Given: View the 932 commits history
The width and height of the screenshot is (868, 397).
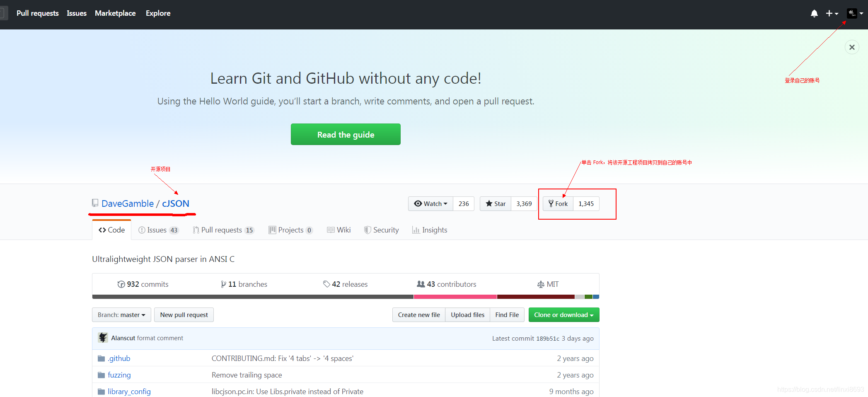Looking at the screenshot, I should point(143,284).
